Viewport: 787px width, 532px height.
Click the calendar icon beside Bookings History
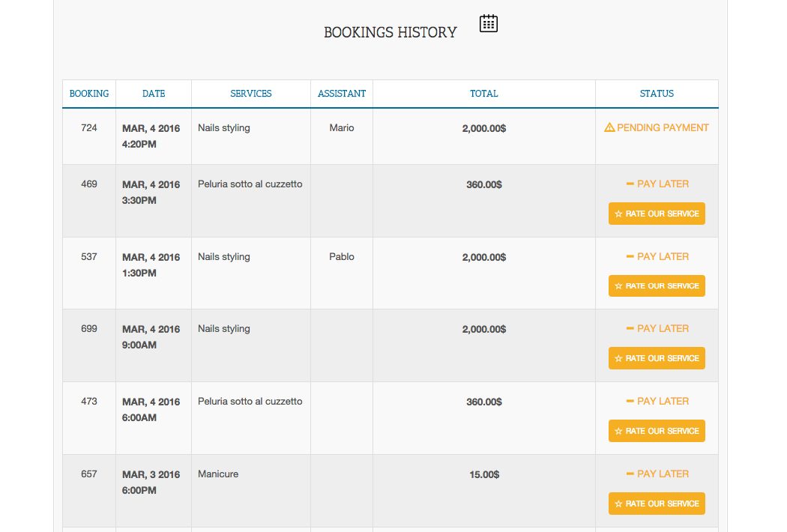click(x=489, y=24)
